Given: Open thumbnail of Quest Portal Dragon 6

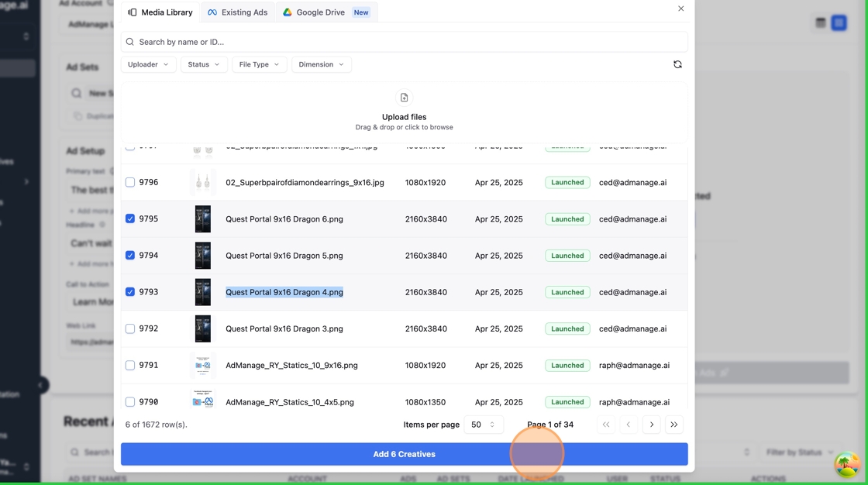Looking at the screenshot, I should [x=202, y=218].
